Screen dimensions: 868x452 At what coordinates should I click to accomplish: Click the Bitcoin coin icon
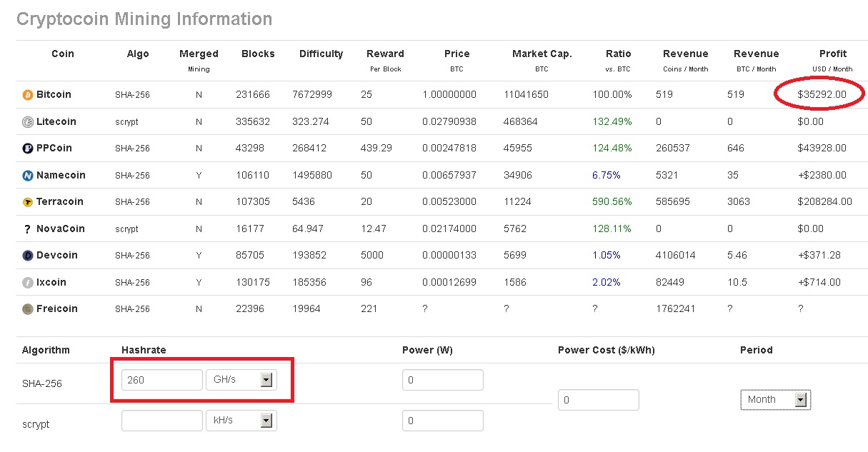(28, 94)
